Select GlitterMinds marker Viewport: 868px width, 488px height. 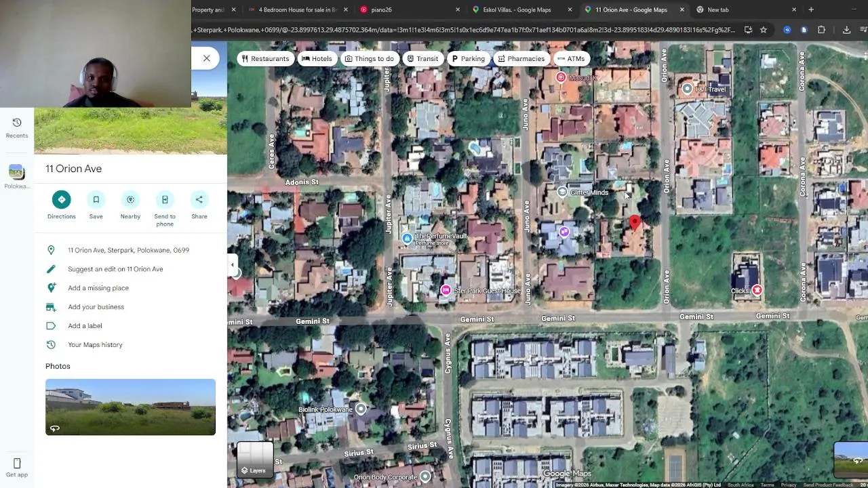[x=562, y=192]
